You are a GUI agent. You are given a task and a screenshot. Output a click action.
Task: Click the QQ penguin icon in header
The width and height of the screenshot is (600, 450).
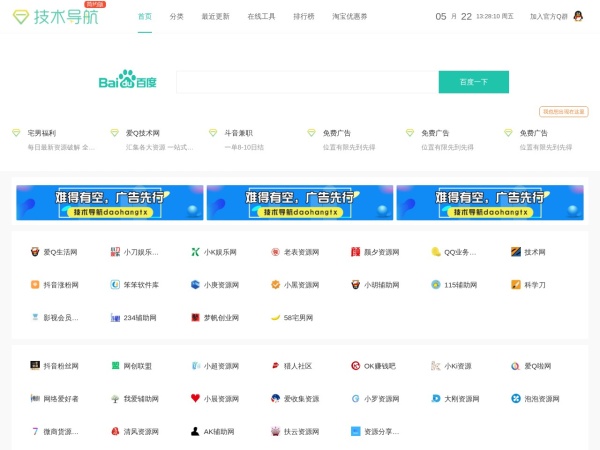point(578,16)
